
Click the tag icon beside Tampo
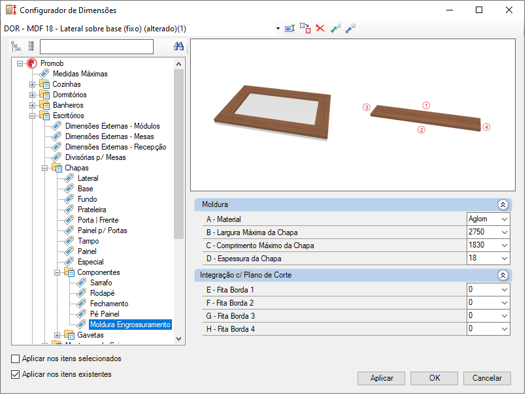pos(69,241)
